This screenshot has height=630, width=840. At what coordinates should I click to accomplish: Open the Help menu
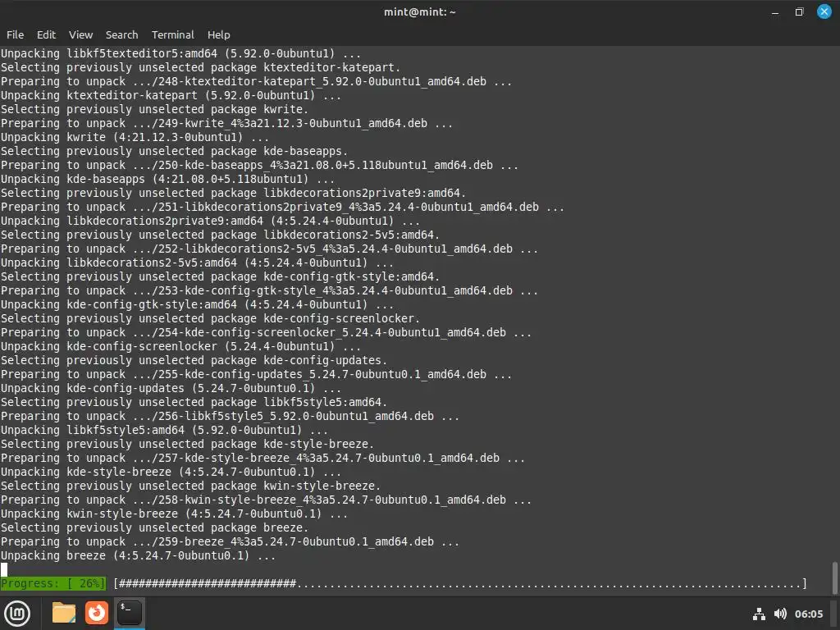218,34
